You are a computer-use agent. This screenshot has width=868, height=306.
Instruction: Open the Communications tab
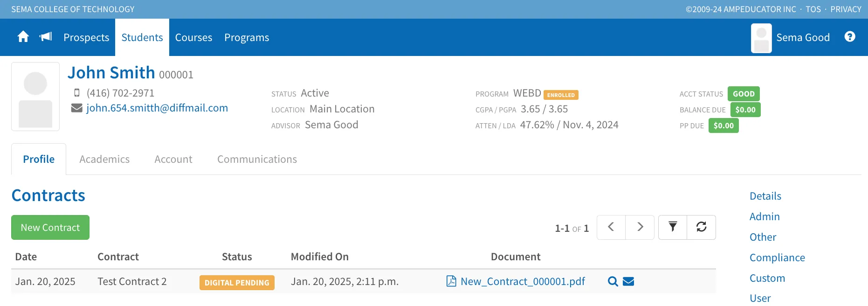click(257, 159)
